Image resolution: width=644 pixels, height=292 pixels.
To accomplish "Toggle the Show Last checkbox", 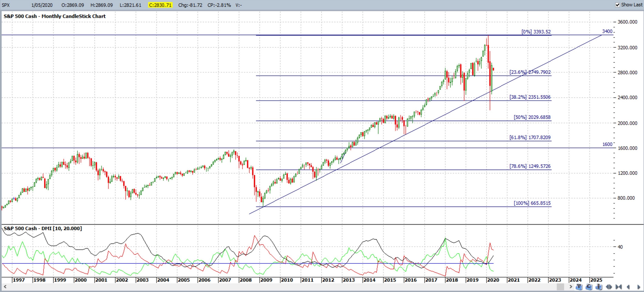I will click(x=618, y=5).
